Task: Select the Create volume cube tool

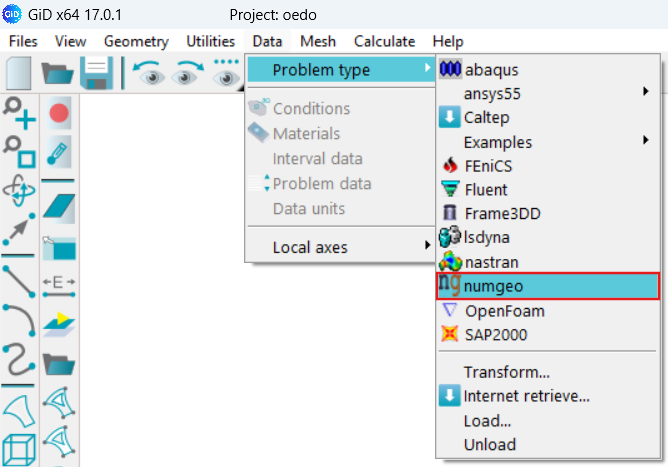Action: 19,450
